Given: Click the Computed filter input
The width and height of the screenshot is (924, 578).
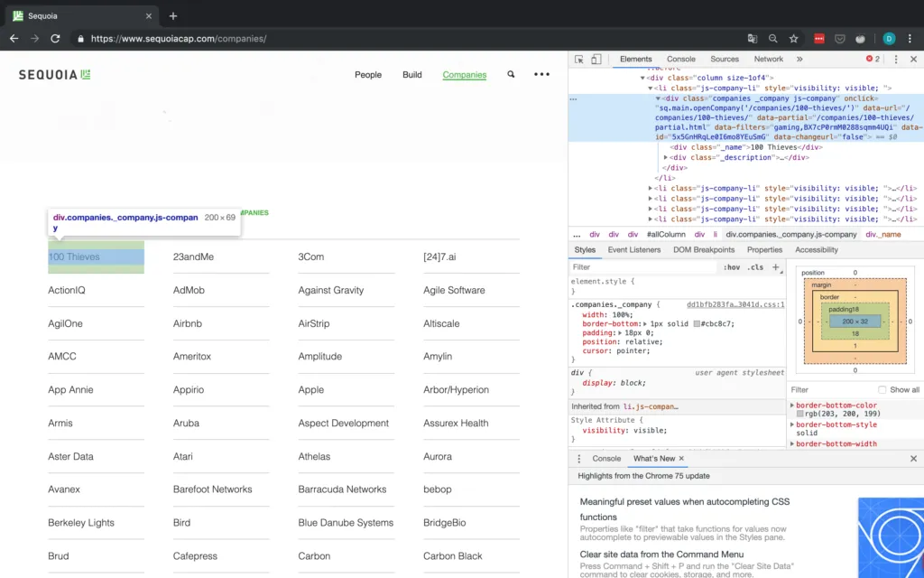Looking at the screenshot, I should tap(831, 390).
